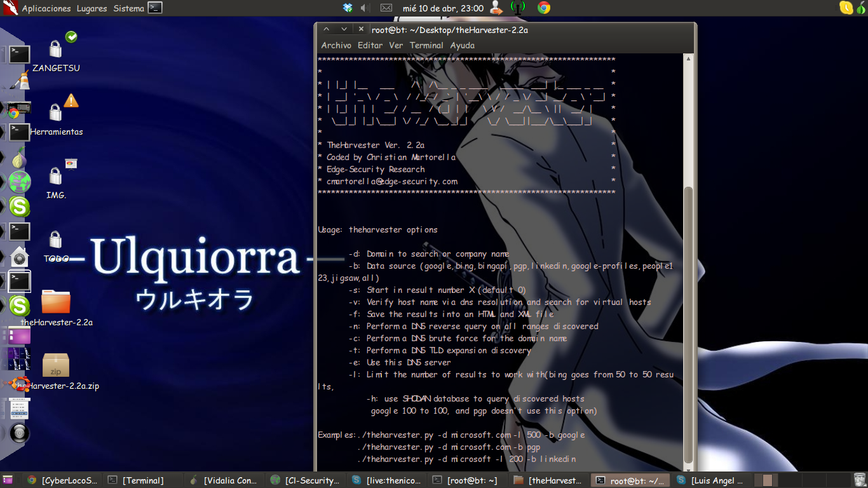Switch to the Vidalia Con... taskbar window
868x488 pixels.
223,480
